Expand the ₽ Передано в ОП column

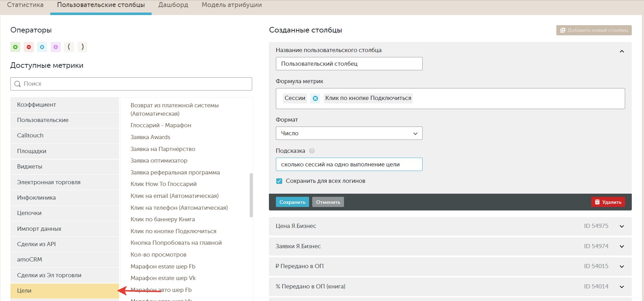click(622, 266)
